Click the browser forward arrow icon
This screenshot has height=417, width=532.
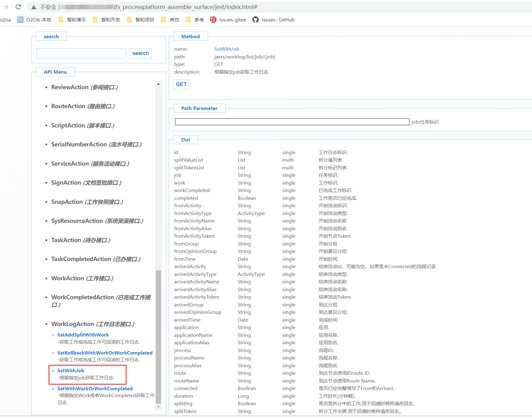click(x=6, y=7)
